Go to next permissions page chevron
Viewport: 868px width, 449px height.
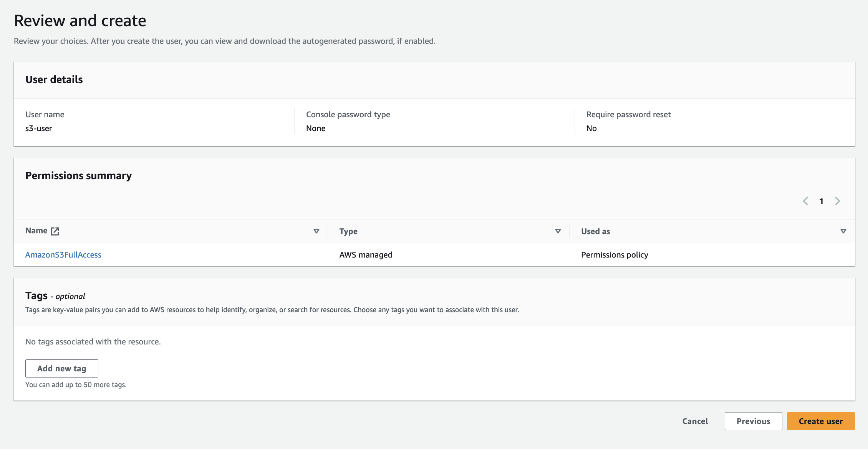(838, 201)
